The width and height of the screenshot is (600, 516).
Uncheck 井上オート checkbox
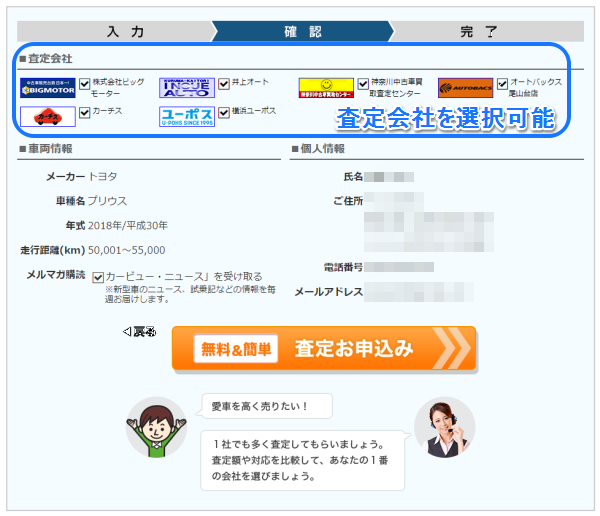(224, 84)
